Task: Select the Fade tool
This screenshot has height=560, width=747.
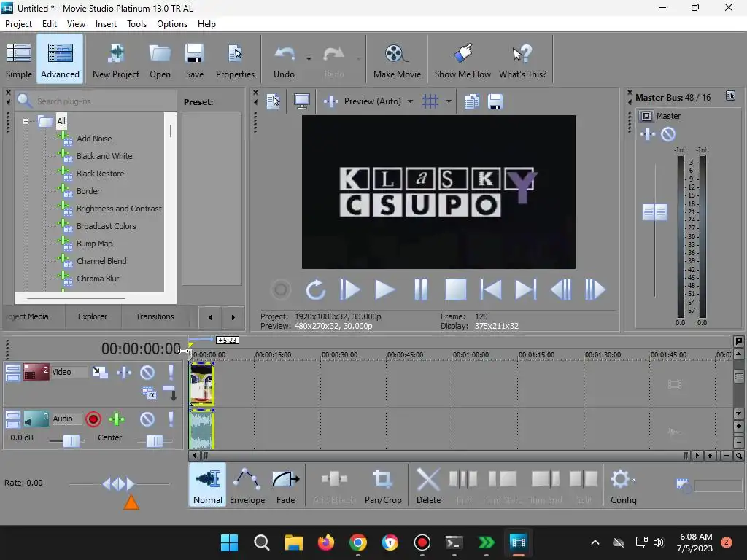Action: tap(285, 485)
